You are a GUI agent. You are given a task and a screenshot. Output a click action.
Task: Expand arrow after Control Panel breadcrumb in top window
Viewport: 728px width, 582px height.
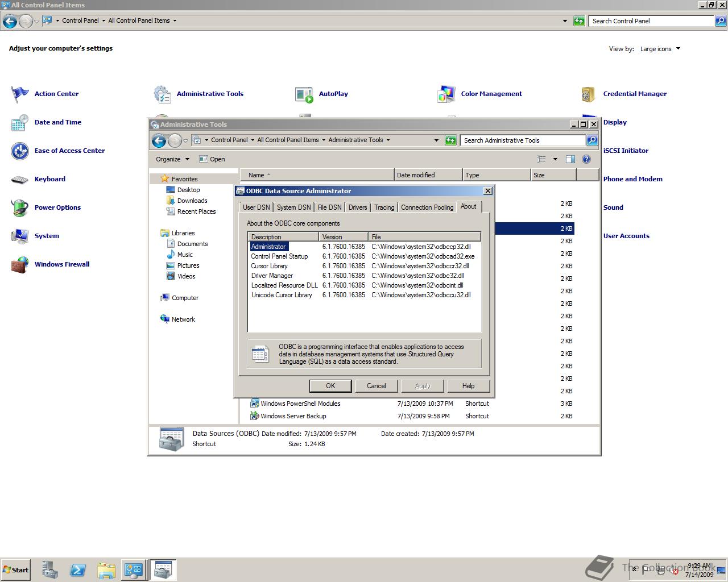[x=104, y=20]
